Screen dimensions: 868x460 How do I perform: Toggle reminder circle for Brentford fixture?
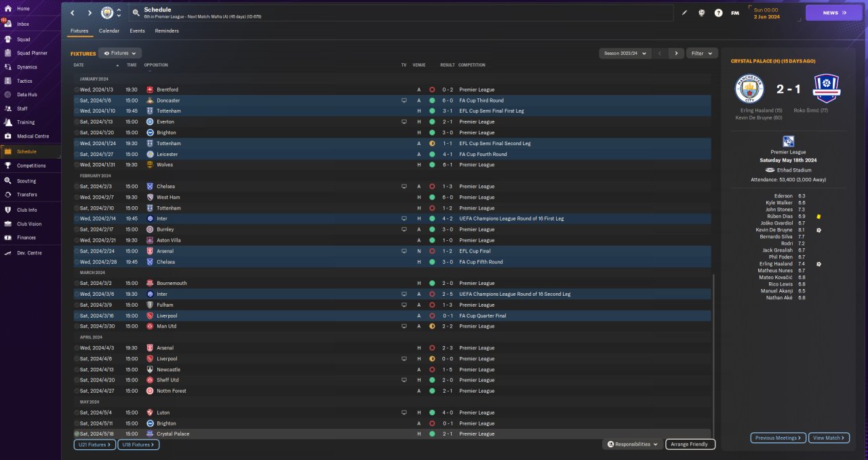pos(77,90)
